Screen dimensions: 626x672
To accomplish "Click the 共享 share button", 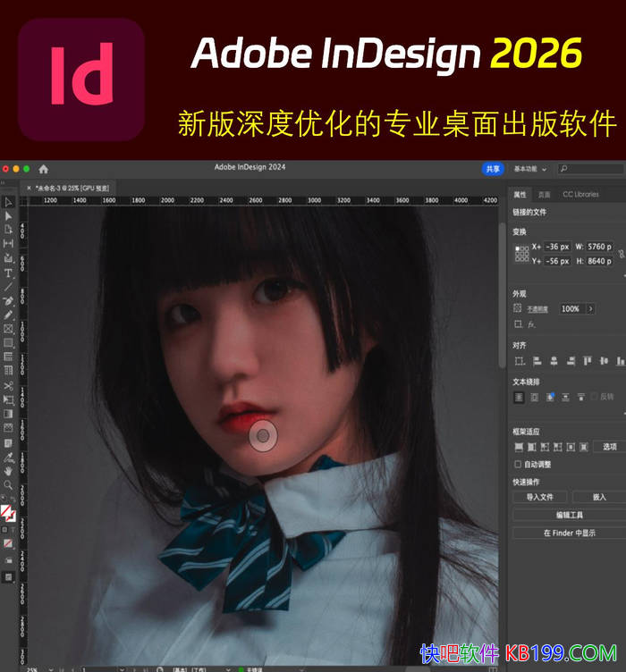I will [493, 169].
